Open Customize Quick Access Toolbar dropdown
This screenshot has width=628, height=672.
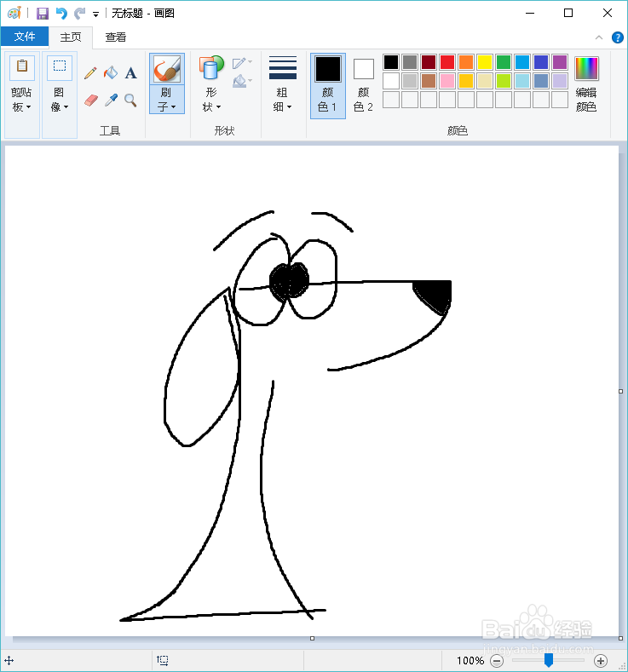coord(95,14)
